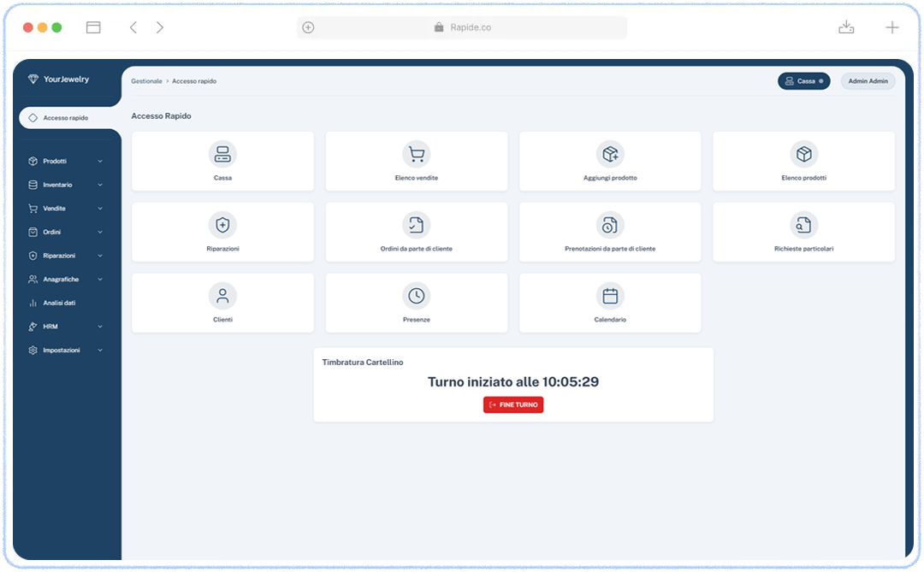Select the Elenco vendite shopping cart icon
Viewport: 924px width, 572px height.
(417, 153)
